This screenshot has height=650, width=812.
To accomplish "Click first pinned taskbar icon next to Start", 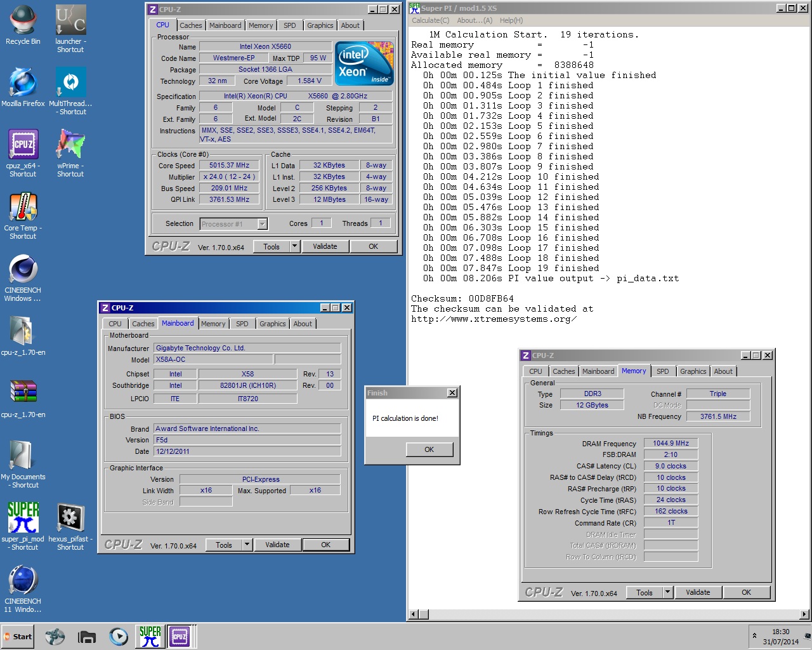I will tap(55, 637).
